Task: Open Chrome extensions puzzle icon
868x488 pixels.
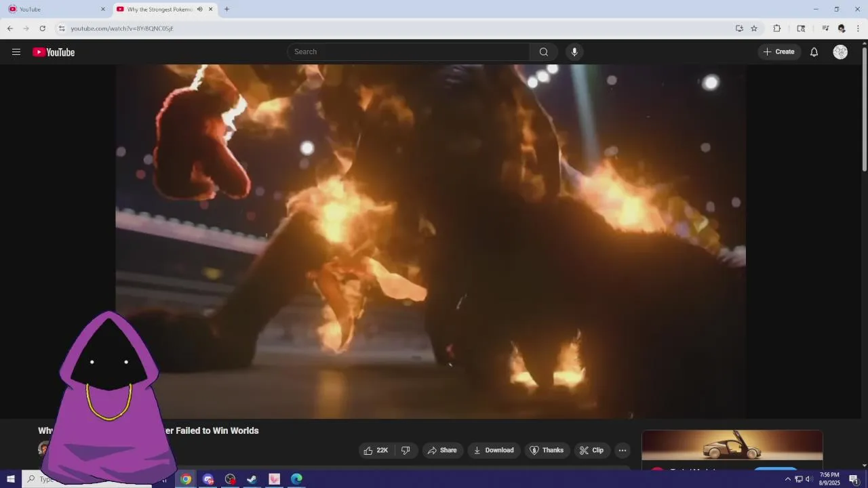Action: [777, 28]
